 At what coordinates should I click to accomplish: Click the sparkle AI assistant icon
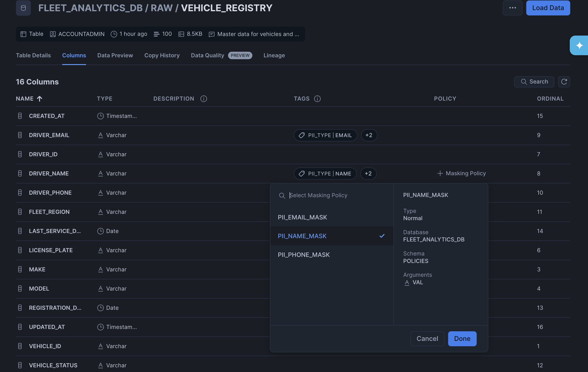tap(579, 45)
